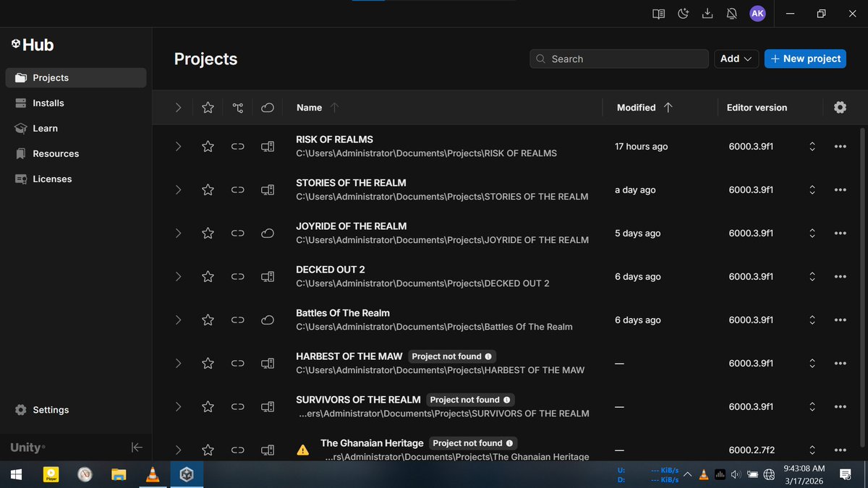Viewport: 868px width, 488px height.
Task: Open the Resources section
Action: 76,153
